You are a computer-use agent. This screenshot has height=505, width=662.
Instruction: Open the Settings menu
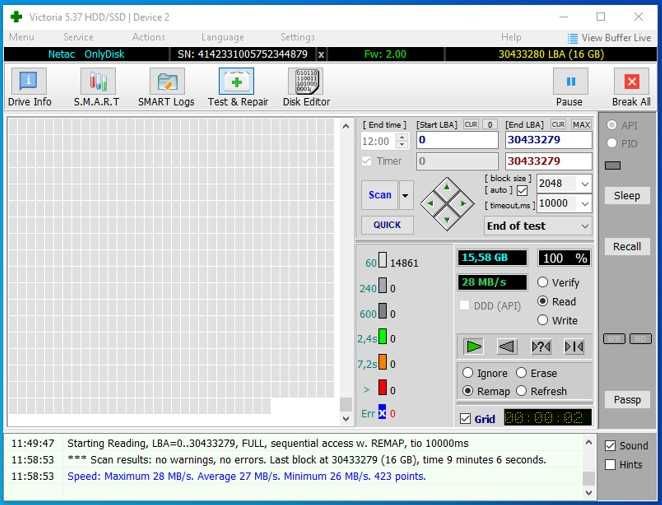pyautogui.click(x=298, y=37)
